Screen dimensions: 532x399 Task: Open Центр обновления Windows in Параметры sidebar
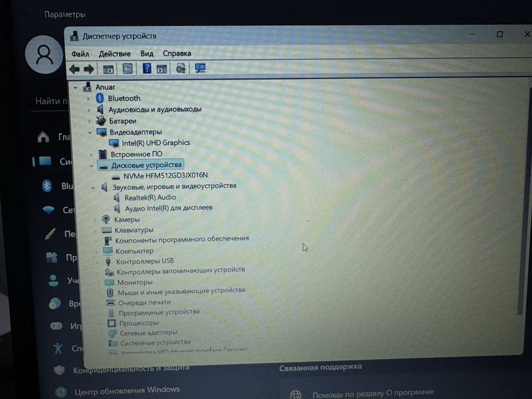(x=127, y=391)
